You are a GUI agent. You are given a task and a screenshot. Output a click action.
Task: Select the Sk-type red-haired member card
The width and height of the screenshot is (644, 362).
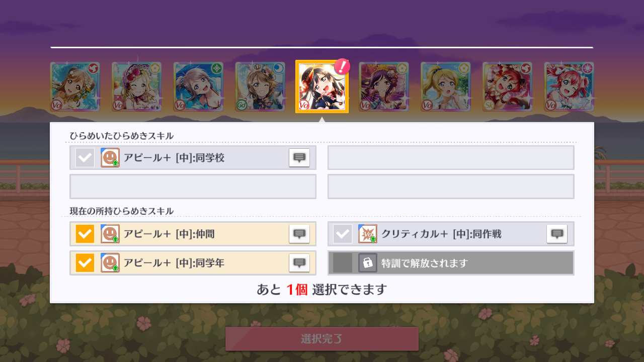click(x=507, y=86)
